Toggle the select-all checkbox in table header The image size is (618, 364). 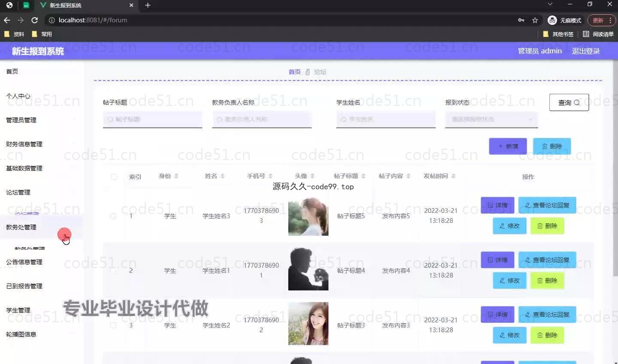114,176
